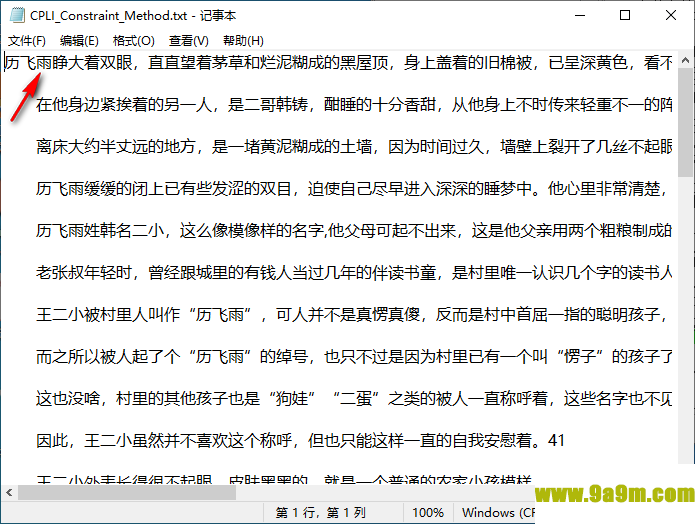
Task: Click the Notepad icon in title bar
Action: point(17,16)
